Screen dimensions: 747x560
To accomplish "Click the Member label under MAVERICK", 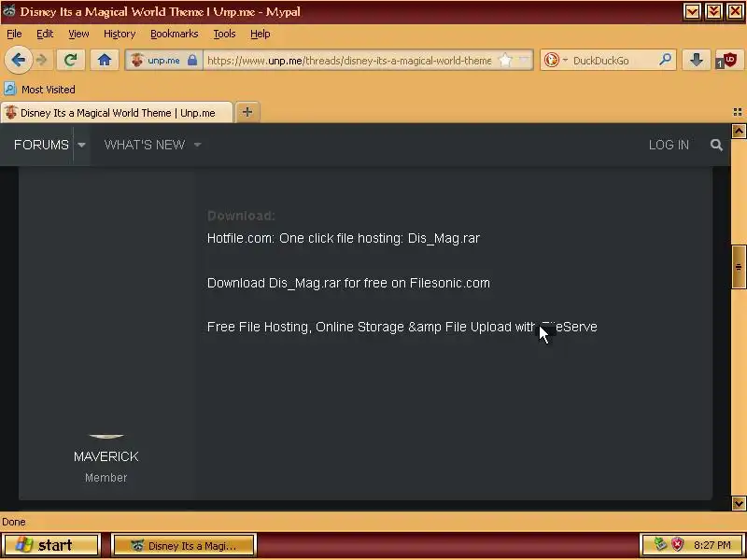I will 106,477.
